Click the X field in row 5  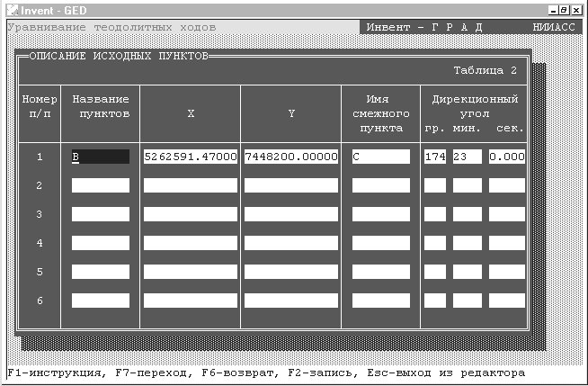coord(191,272)
